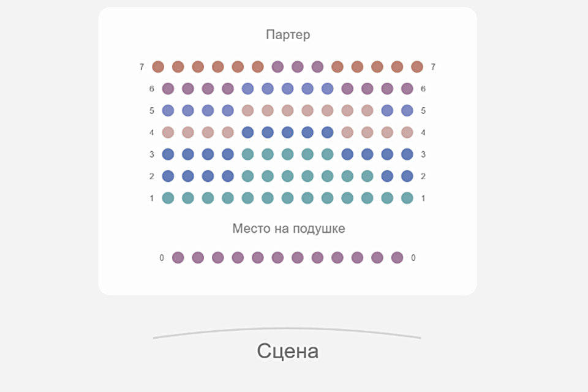The width and height of the screenshot is (588, 392).
Task: Select the leftmost teal seat in row 3
Action: [247, 154]
